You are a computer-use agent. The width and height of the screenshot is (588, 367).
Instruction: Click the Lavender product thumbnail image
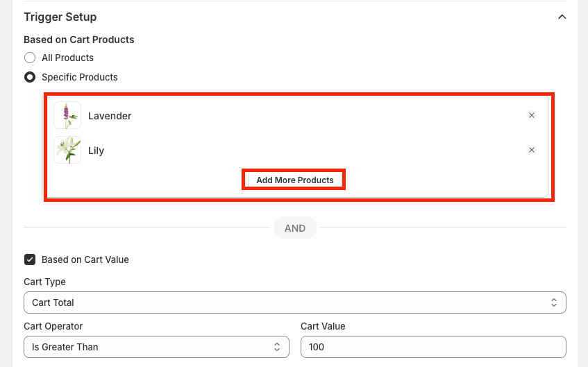67,116
